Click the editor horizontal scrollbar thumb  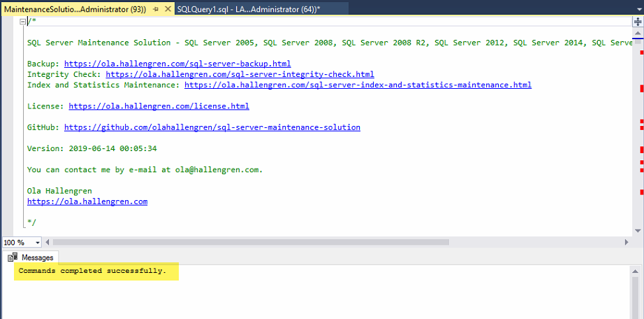(251, 243)
